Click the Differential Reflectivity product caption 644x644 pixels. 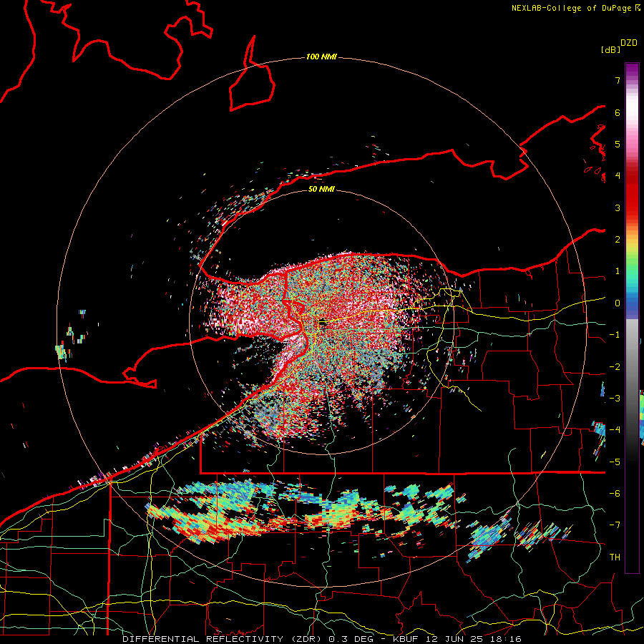click(321, 639)
